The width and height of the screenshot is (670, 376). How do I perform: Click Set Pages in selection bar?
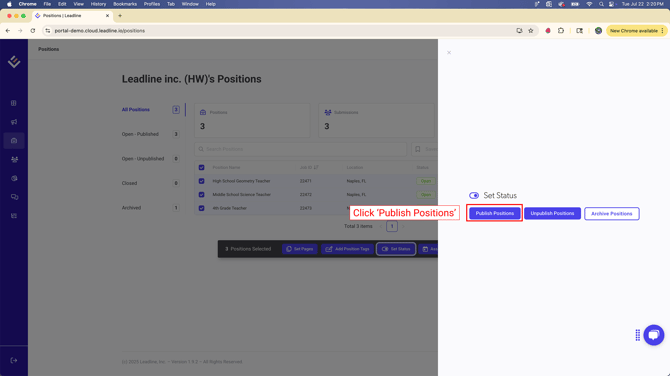(300, 249)
